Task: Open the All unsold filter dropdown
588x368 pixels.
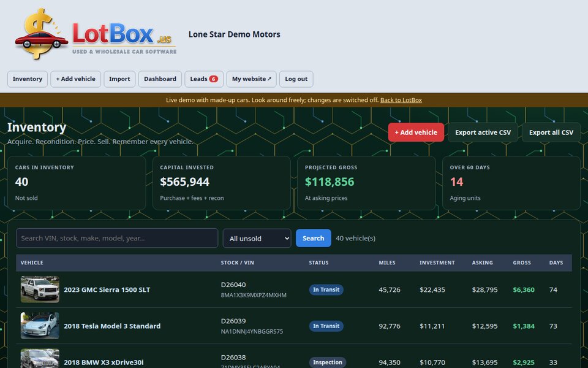Action: pyautogui.click(x=257, y=238)
